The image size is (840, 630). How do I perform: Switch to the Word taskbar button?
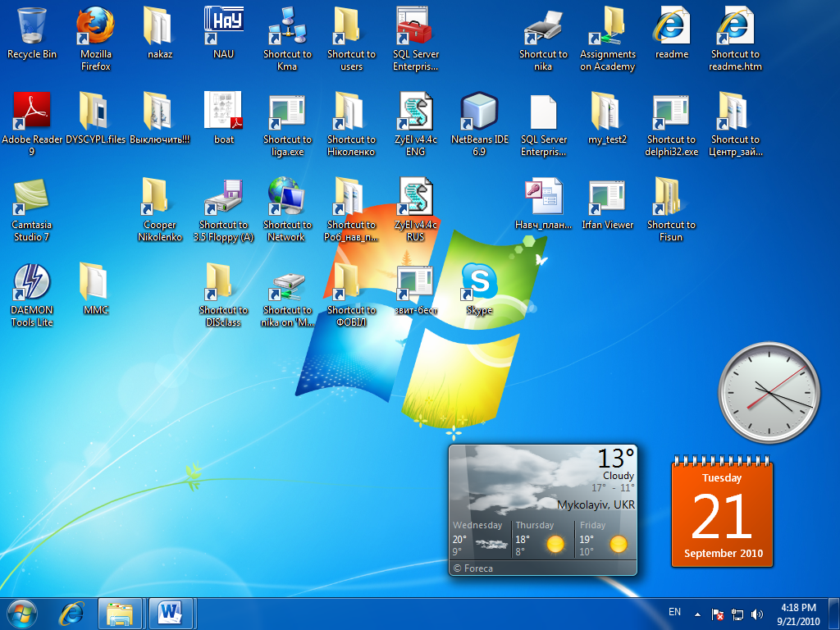(171, 614)
